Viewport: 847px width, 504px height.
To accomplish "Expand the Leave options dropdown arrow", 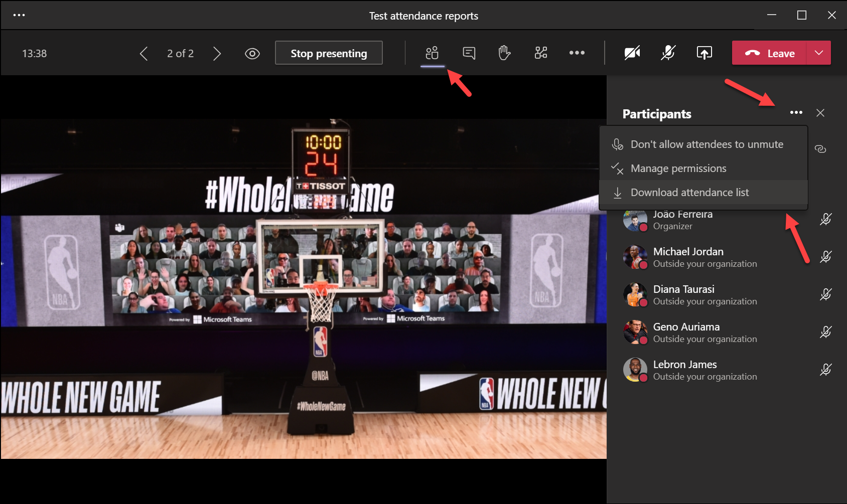I will (x=818, y=53).
